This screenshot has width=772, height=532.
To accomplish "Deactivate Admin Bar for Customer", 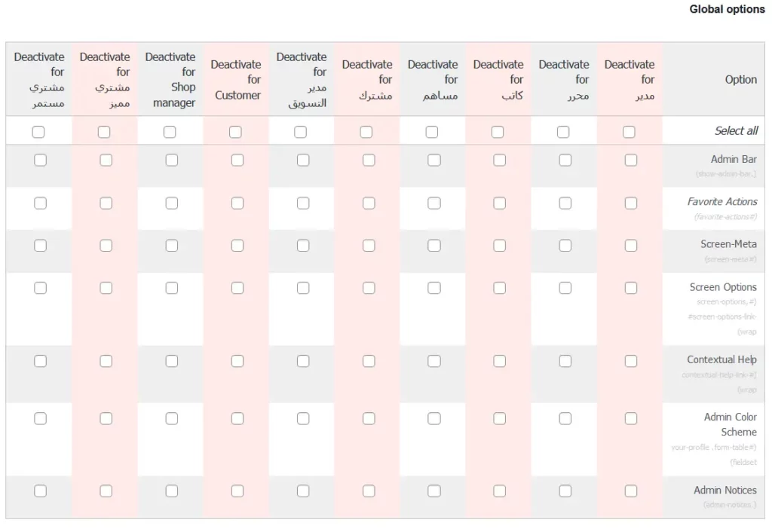I will pyautogui.click(x=237, y=160).
